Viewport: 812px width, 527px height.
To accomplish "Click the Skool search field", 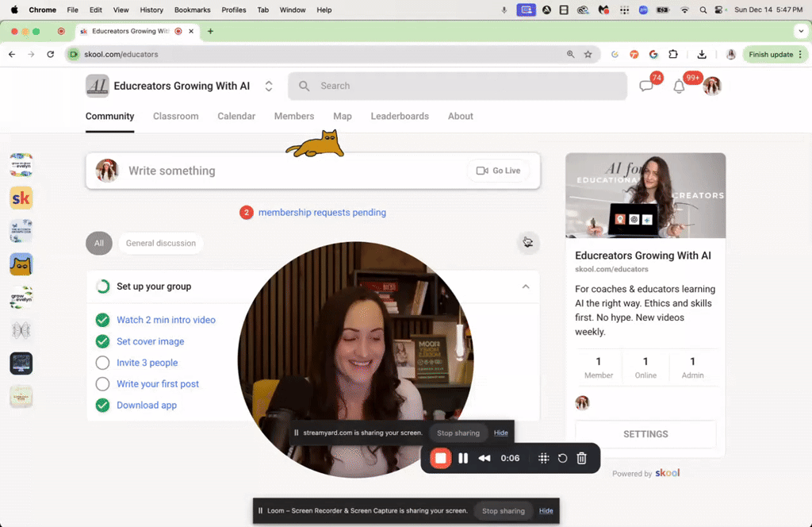I will (x=458, y=86).
